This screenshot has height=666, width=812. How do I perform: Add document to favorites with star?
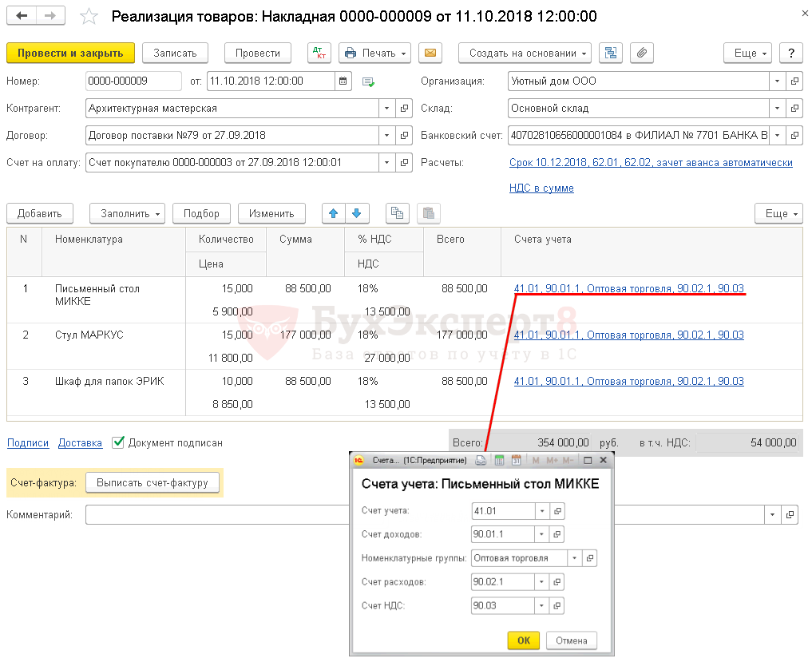pos(90,17)
